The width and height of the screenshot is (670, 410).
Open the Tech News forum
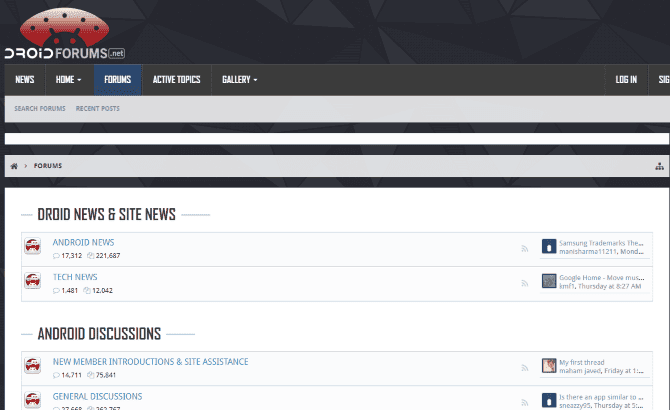[75, 277]
